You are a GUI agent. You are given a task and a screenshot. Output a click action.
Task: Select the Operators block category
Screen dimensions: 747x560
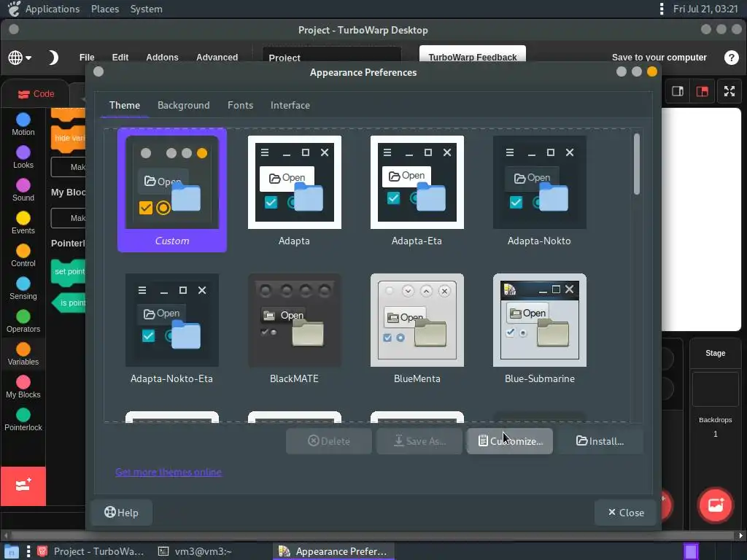pos(23,322)
